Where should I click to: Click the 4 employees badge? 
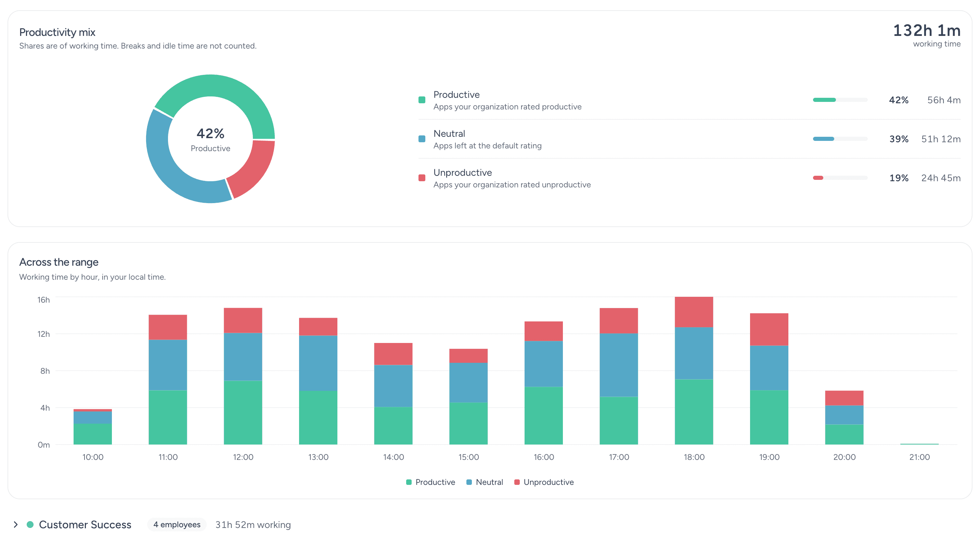coord(177,525)
